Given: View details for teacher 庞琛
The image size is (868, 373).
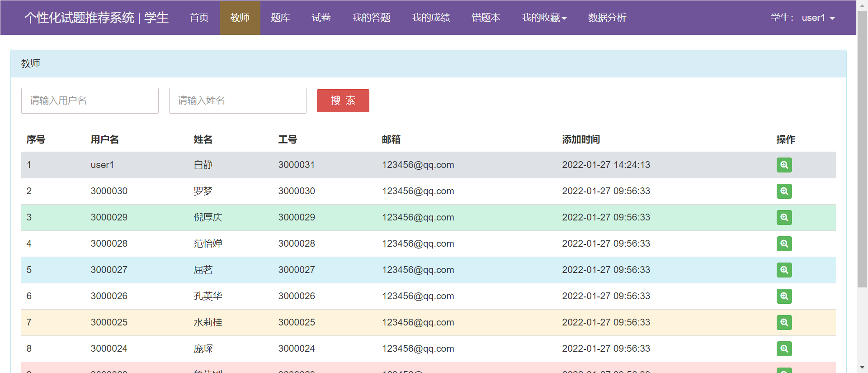Looking at the screenshot, I should pos(784,349).
